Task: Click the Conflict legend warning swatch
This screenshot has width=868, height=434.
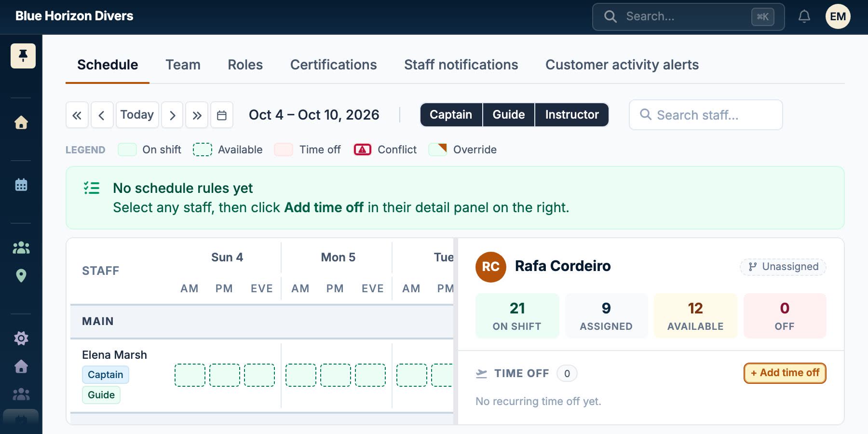Action: [363, 149]
